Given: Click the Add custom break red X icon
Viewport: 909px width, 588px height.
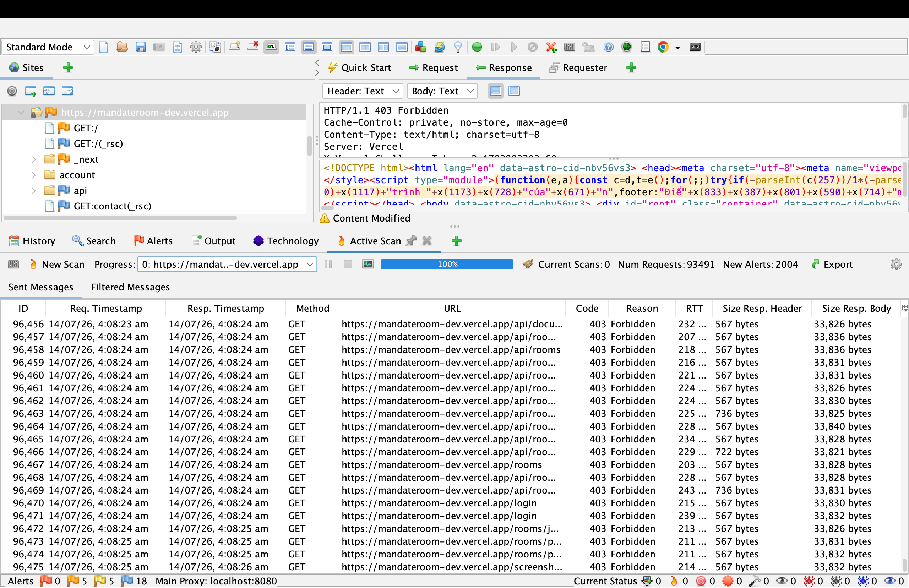Looking at the screenshot, I should 551,47.
